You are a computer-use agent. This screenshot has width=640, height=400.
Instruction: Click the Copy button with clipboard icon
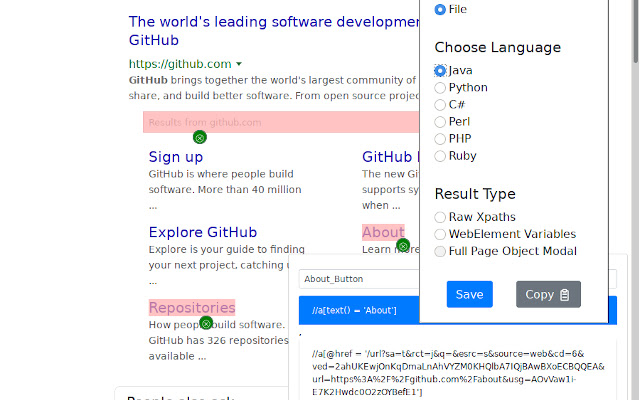click(x=548, y=294)
